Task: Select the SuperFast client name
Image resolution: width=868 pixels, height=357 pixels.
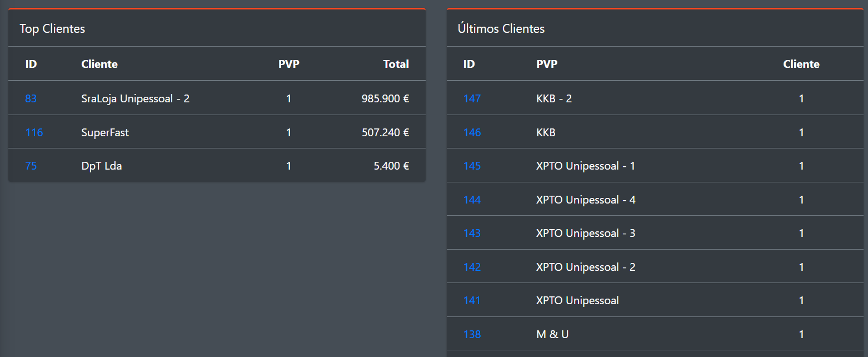Action: (x=105, y=132)
